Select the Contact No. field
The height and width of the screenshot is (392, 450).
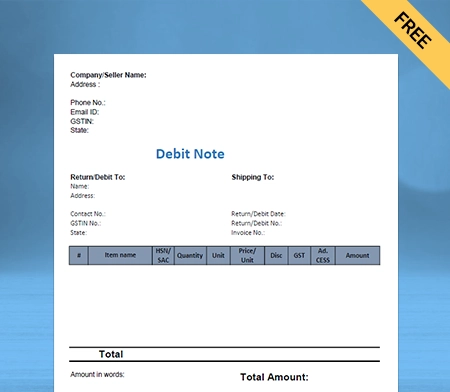coord(88,214)
